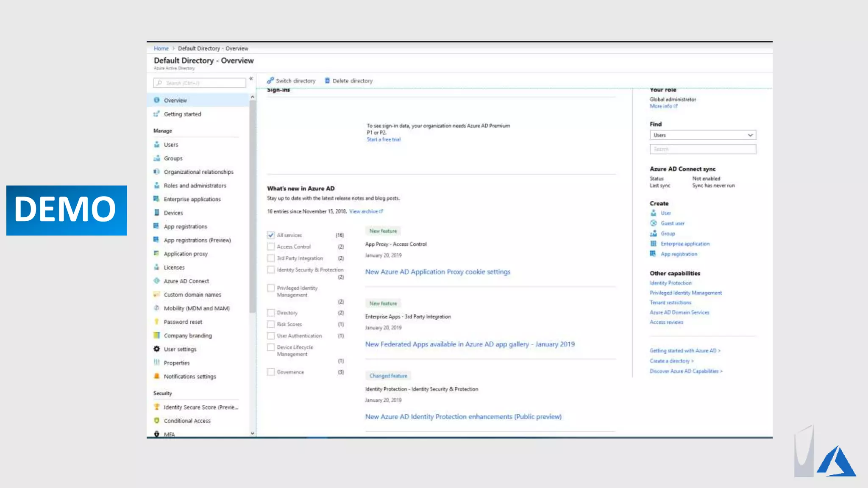Click Home in the breadcrumb
Image resolution: width=868 pixels, height=488 pixels.
[161, 48]
